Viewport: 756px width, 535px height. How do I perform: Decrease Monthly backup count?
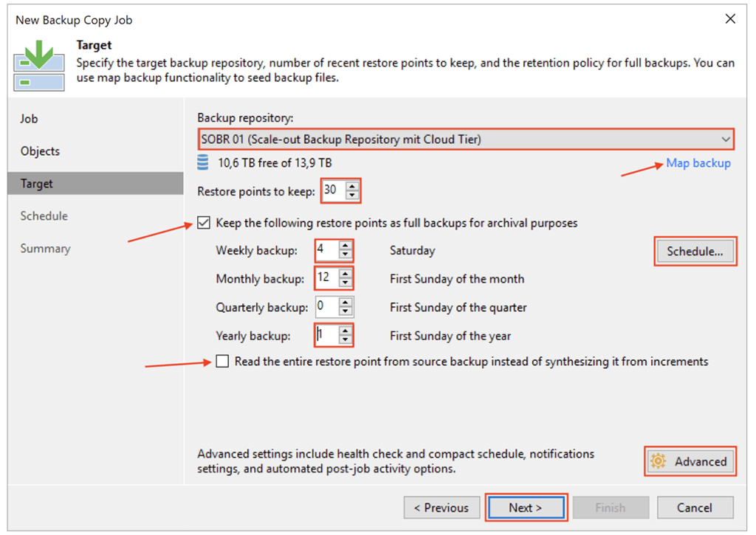[346, 283]
